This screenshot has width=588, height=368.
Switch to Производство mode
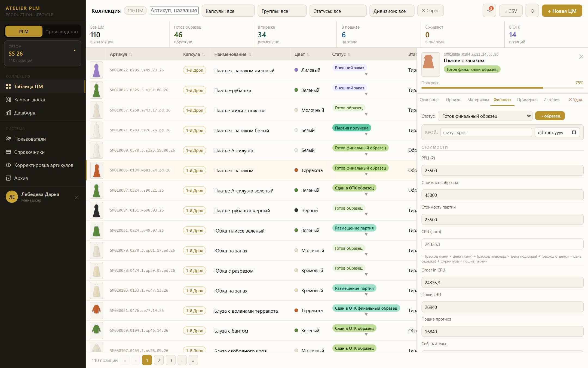pos(62,32)
